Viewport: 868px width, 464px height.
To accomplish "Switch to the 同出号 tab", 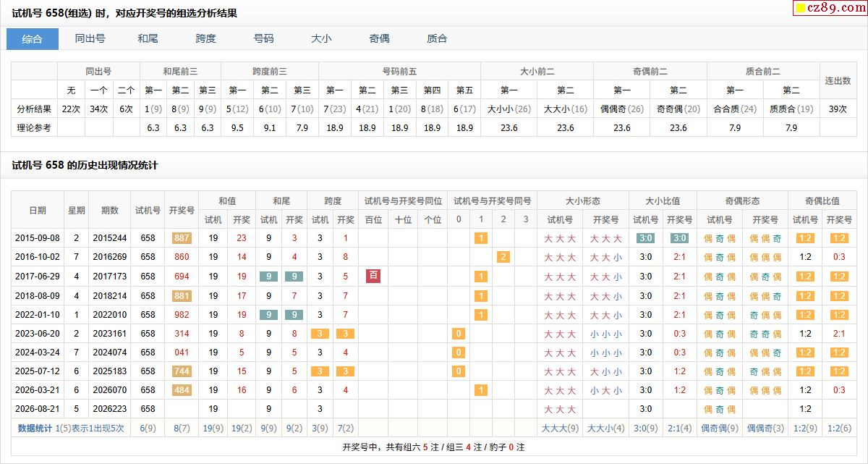I will coord(90,39).
